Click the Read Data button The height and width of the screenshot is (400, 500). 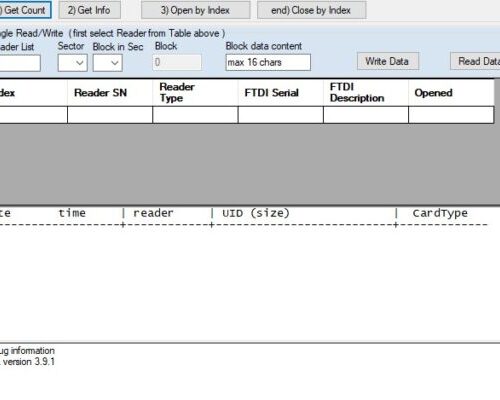point(476,61)
